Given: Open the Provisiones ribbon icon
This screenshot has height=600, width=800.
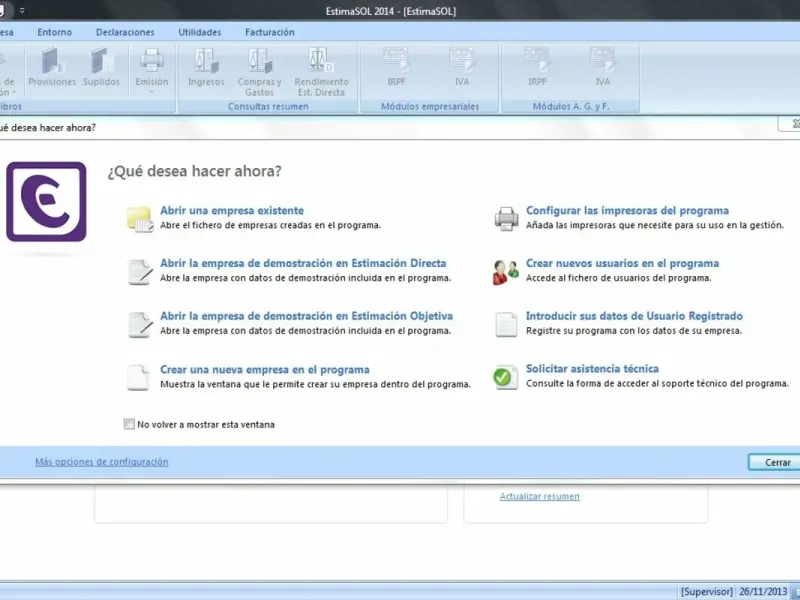Looking at the screenshot, I should point(52,67).
